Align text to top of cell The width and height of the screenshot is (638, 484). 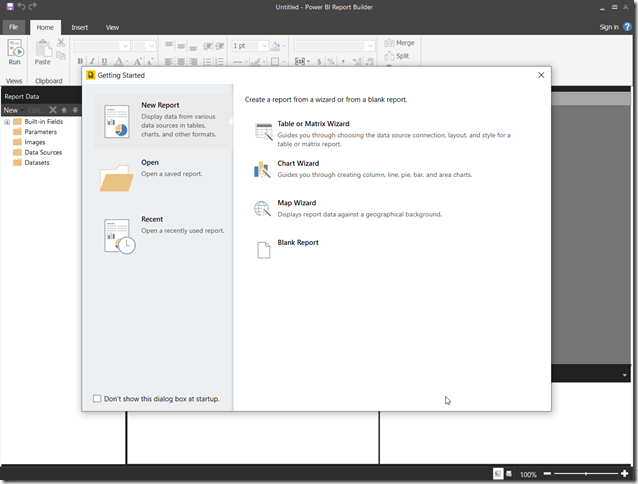(169, 46)
